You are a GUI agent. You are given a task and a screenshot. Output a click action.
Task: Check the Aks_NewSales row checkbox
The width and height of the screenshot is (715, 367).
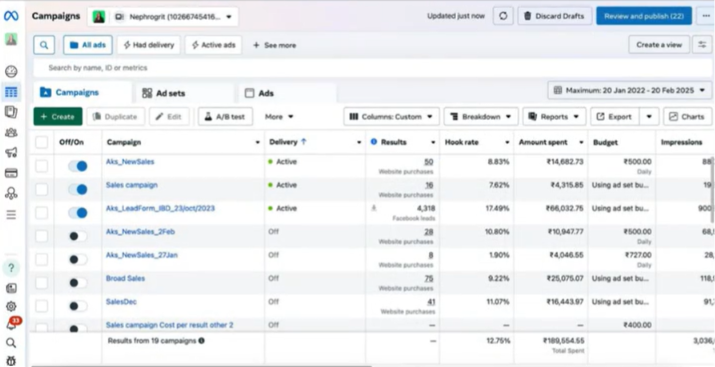coord(41,166)
